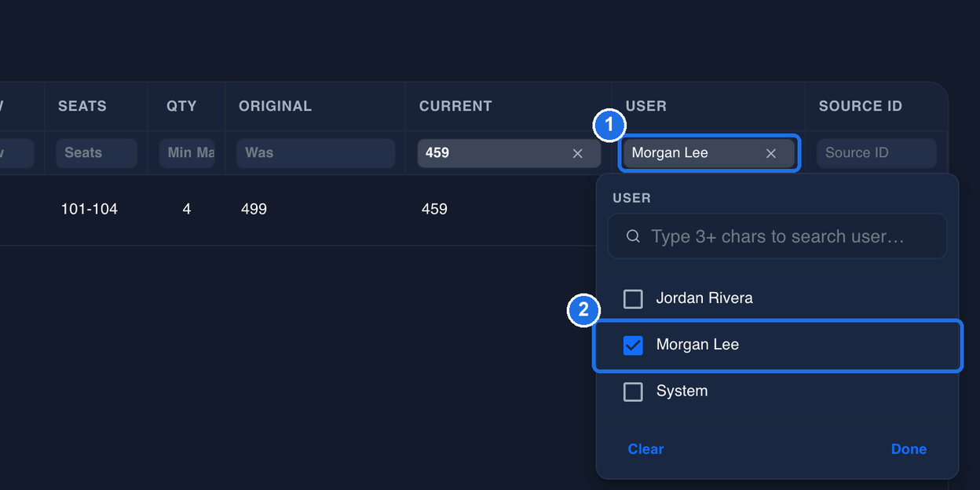Click the Was original filter field
Image resolution: width=980 pixels, height=490 pixels.
(316, 153)
